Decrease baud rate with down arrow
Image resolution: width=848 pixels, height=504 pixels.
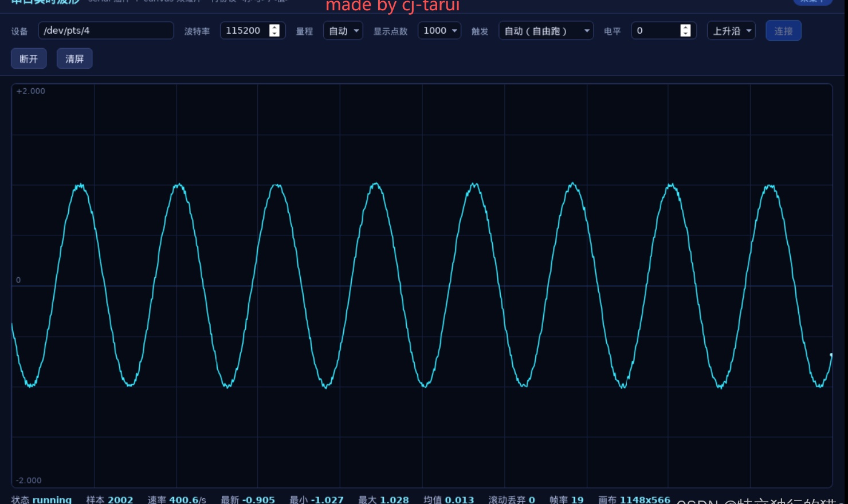coord(274,34)
